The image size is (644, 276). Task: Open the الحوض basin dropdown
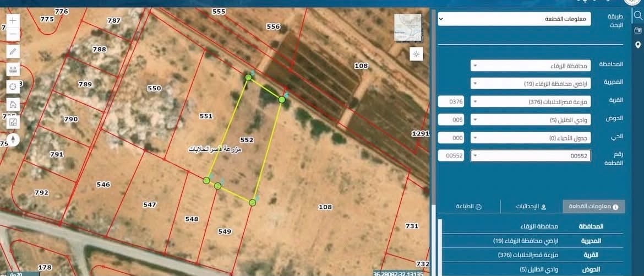[x=531, y=120]
